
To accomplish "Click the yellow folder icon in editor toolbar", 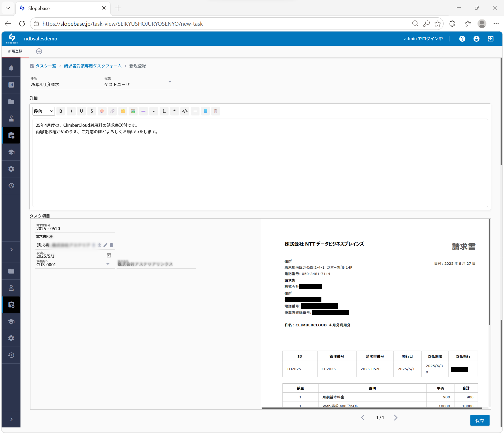I will [123, 111].
